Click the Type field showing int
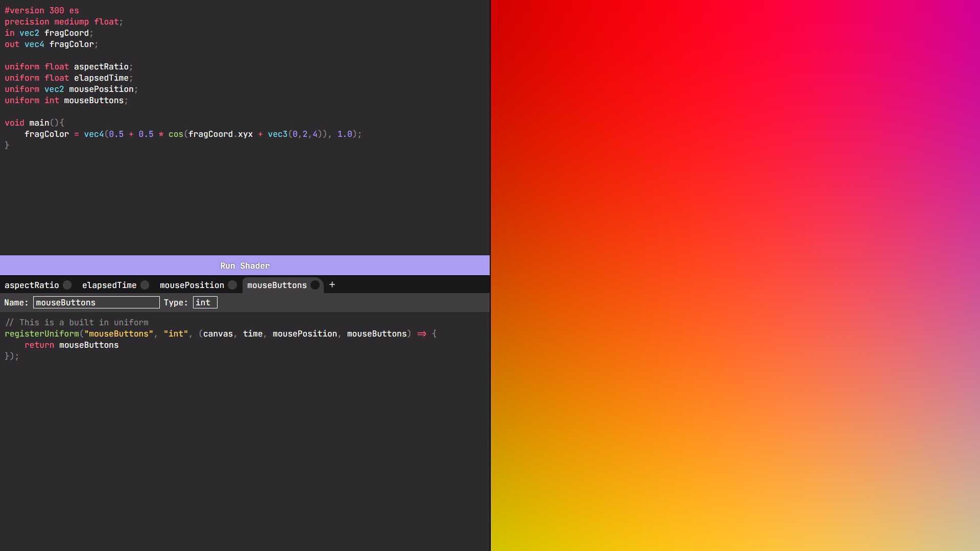The height and width of the screenshot is (551, 980). (205, 302)
